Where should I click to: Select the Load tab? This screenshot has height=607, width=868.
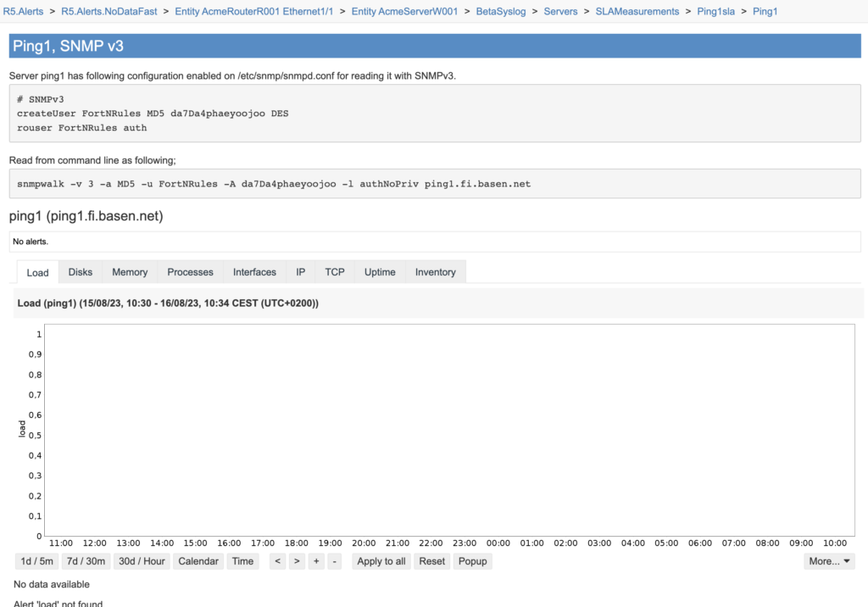[x=37, y=272]
